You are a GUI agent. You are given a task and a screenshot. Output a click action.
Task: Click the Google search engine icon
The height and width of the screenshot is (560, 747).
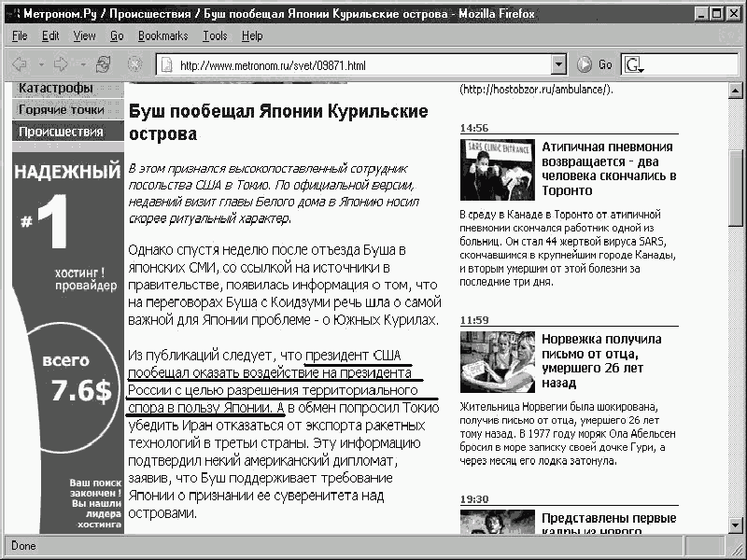(x=636, y=64)
